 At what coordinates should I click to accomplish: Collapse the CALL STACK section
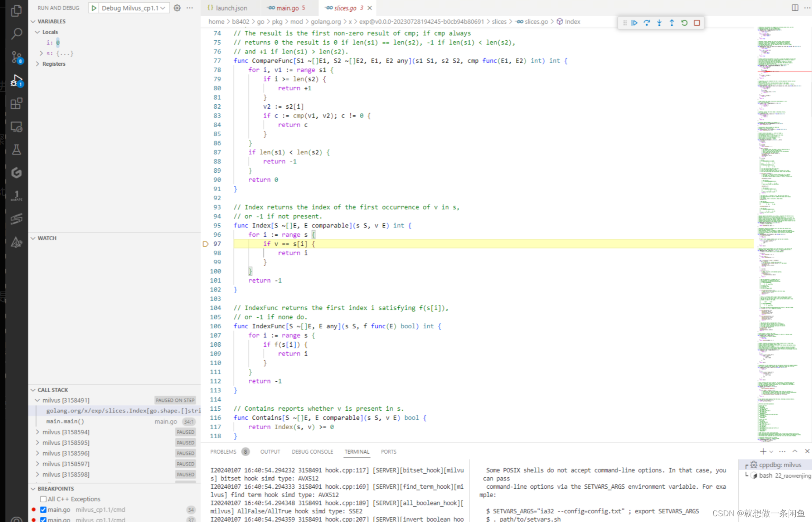point(33,390)
